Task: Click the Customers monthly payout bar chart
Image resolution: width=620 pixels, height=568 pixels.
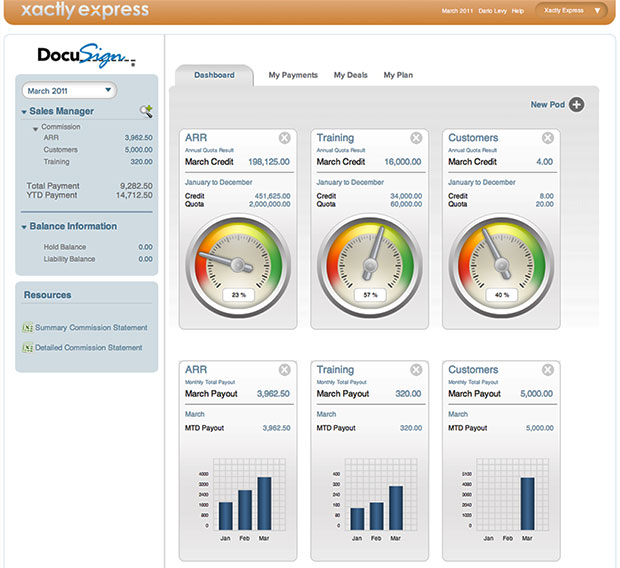Action: pyautogui.click(x=506, y=499)
